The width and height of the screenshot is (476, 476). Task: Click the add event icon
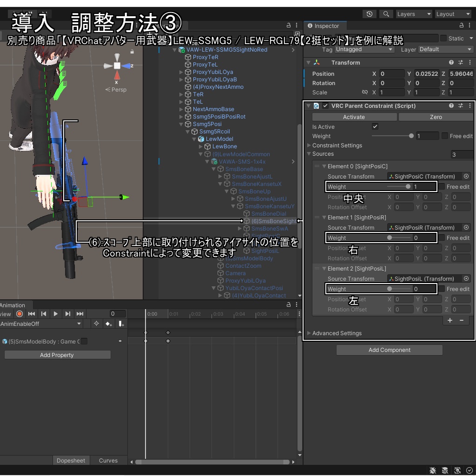121,324
